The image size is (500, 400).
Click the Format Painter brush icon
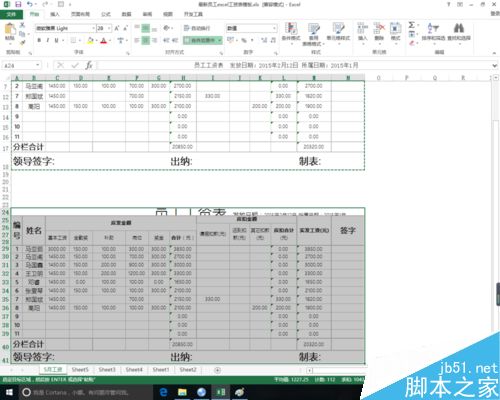tap(22, 42)
